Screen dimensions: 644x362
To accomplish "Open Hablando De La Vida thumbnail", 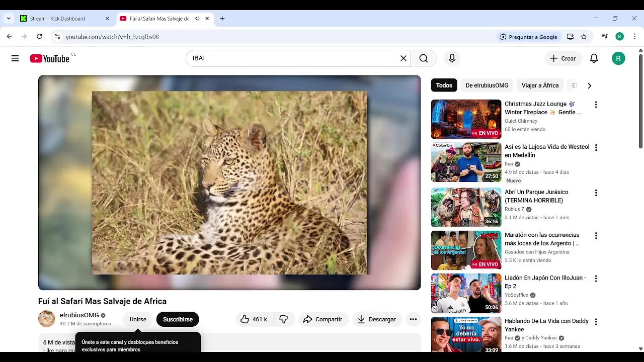I will 466,334.
